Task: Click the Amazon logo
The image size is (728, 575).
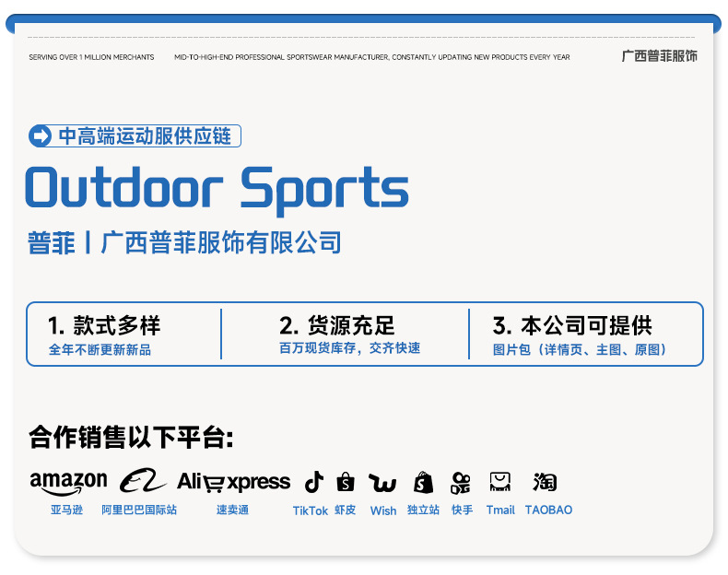Action: click(x=68, y=483)
